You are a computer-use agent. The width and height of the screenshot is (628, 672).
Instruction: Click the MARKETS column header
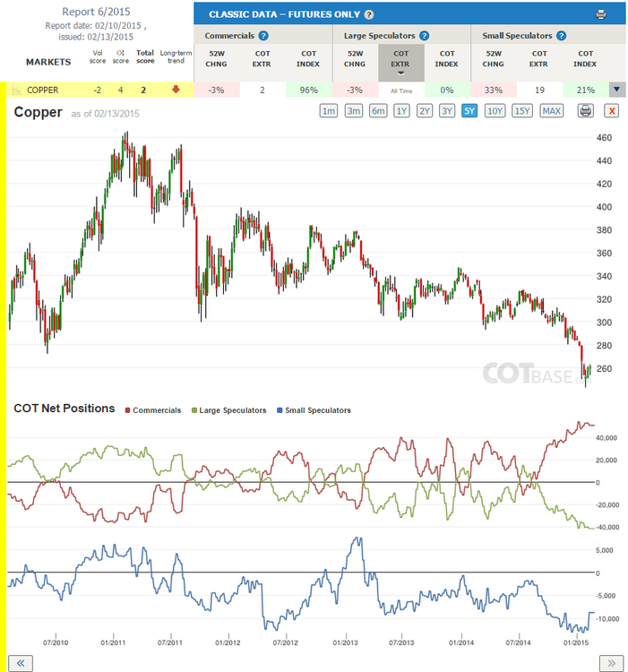[48, 62]
